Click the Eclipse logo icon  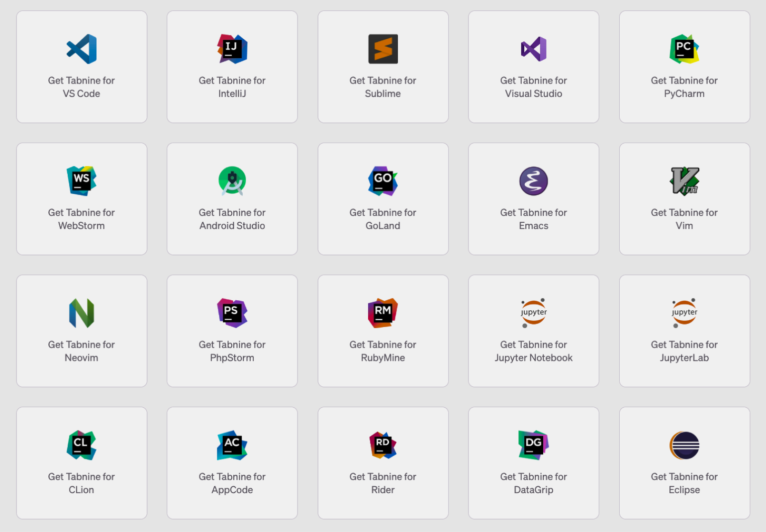pos(684,445)
